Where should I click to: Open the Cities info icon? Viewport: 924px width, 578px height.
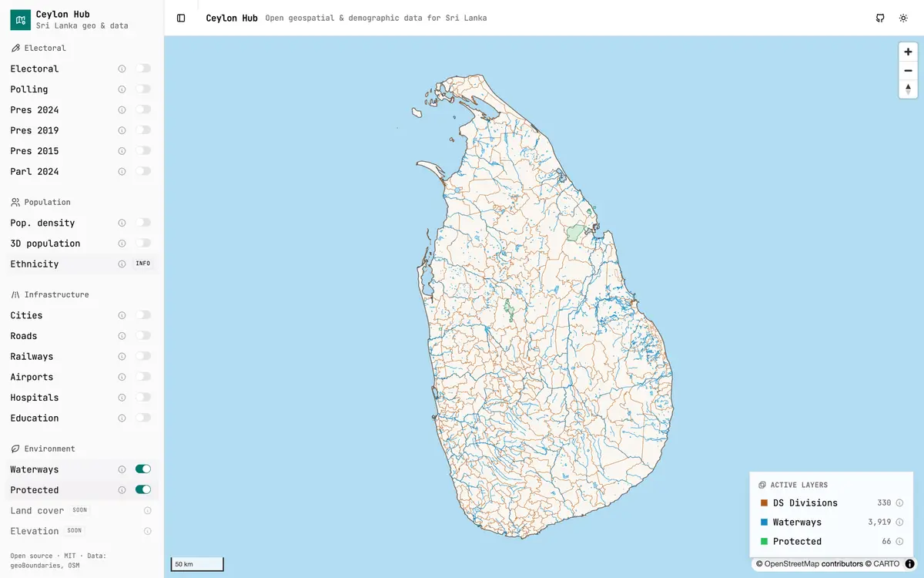tap(122, 315)
